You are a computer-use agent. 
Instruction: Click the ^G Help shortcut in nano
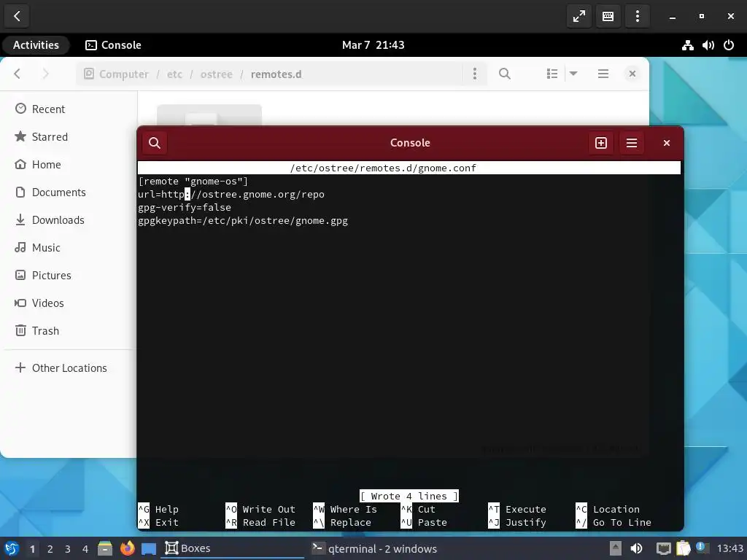point(158,509)
